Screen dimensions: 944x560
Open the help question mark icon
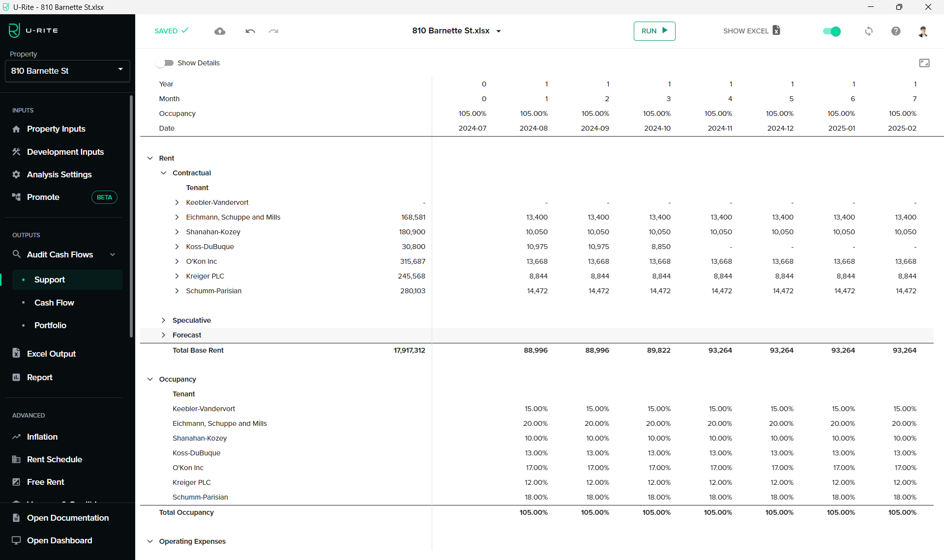896,31
